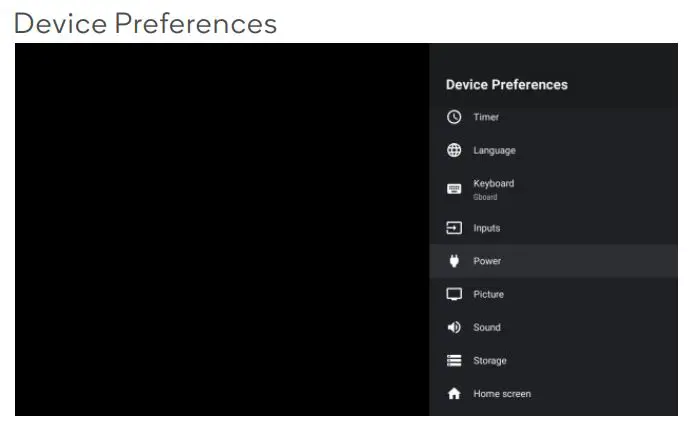The image size is (694, 436).
Task: Click the Timer clock icon
Action: coord(454,117)
